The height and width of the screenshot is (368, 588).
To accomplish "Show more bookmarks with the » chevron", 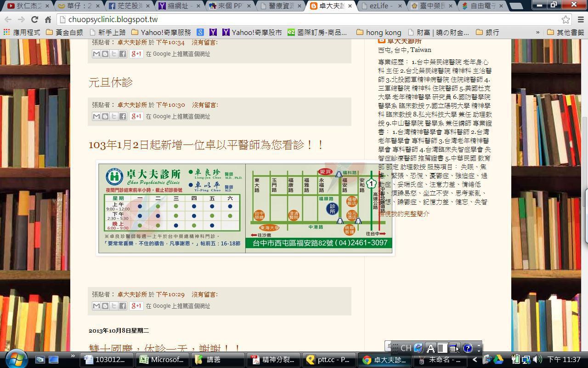I will 537,32.
